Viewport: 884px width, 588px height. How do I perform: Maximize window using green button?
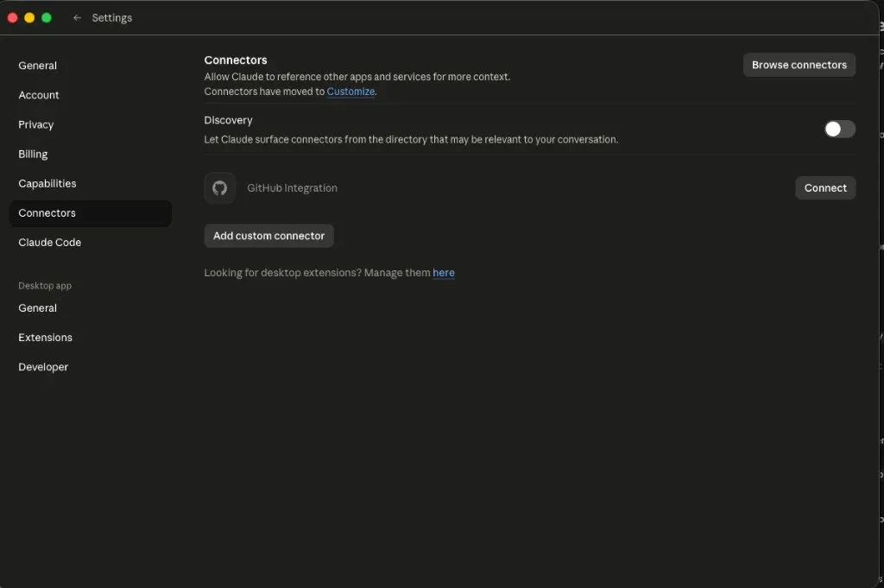[x=47, y=18]
